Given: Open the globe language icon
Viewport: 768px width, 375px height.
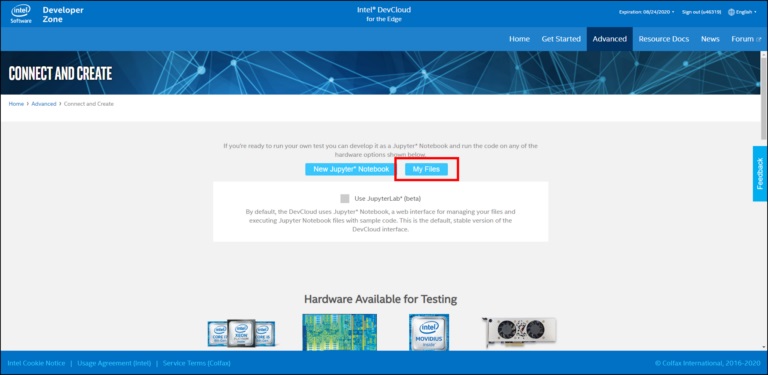Looking at the screenshot, I should (731, 12).
